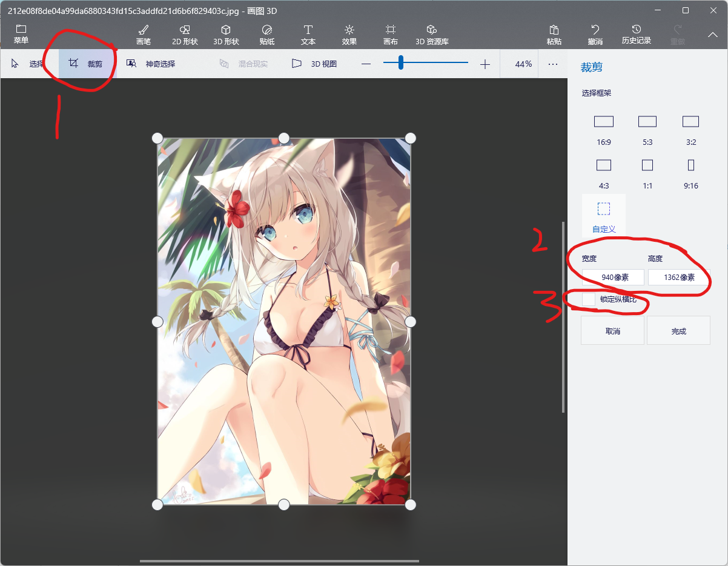This screenshot has height=566, width=728.
Task: Select the 1:1 square crop frame
Action: (x=647, y=173)
